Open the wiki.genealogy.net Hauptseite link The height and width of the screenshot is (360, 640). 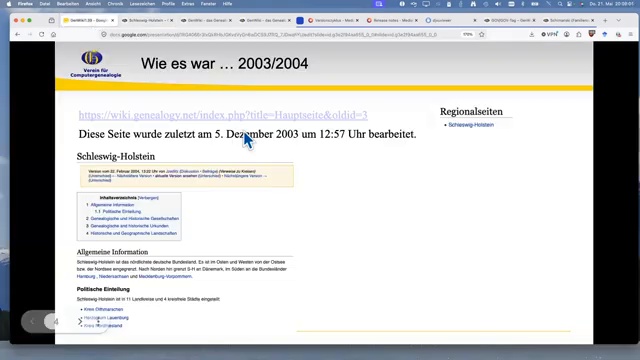point(223,115)
